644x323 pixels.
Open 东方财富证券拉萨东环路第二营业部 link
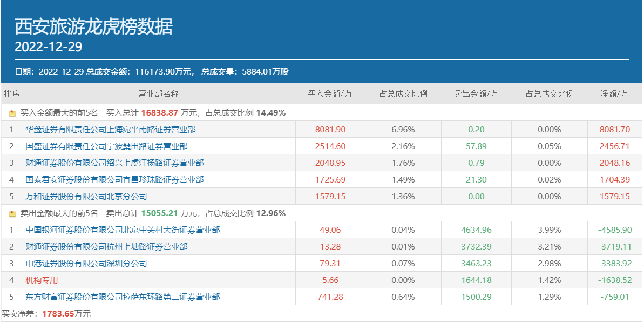[123, 297]
